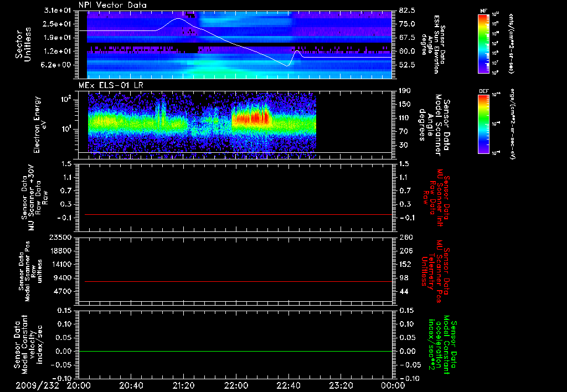Image resolution: width=567 pixels, height=392 pixels.
Task: Click the "260" telemetry tick label
Action: click(405, 238)
